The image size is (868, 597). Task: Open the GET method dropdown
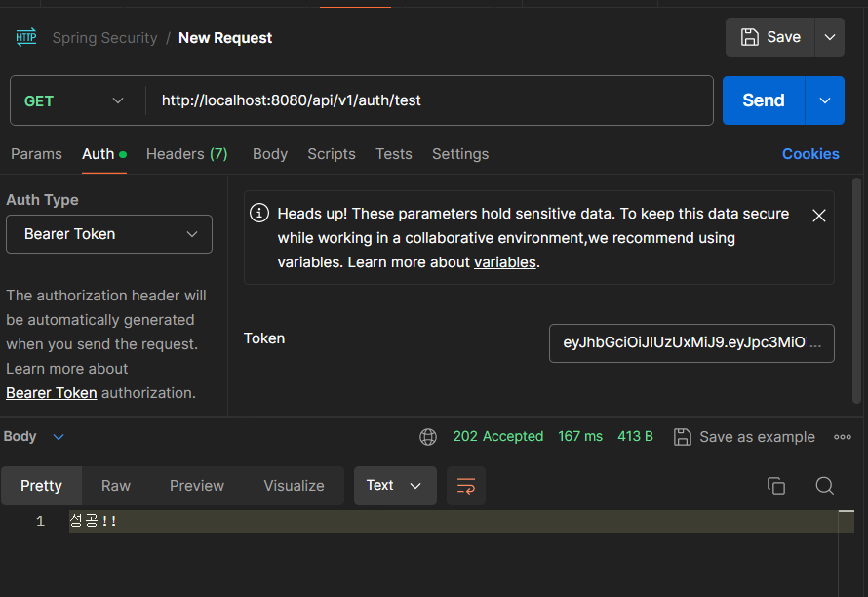(x=73, y=100)
